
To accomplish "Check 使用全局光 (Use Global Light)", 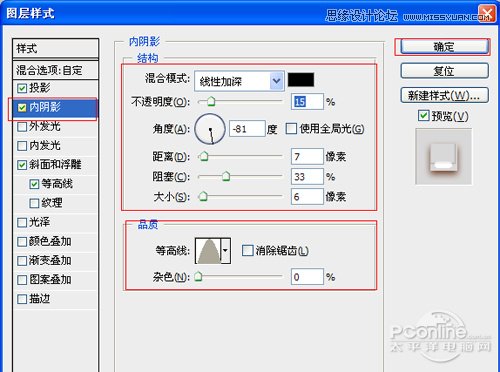I will [x=291, y=129].
